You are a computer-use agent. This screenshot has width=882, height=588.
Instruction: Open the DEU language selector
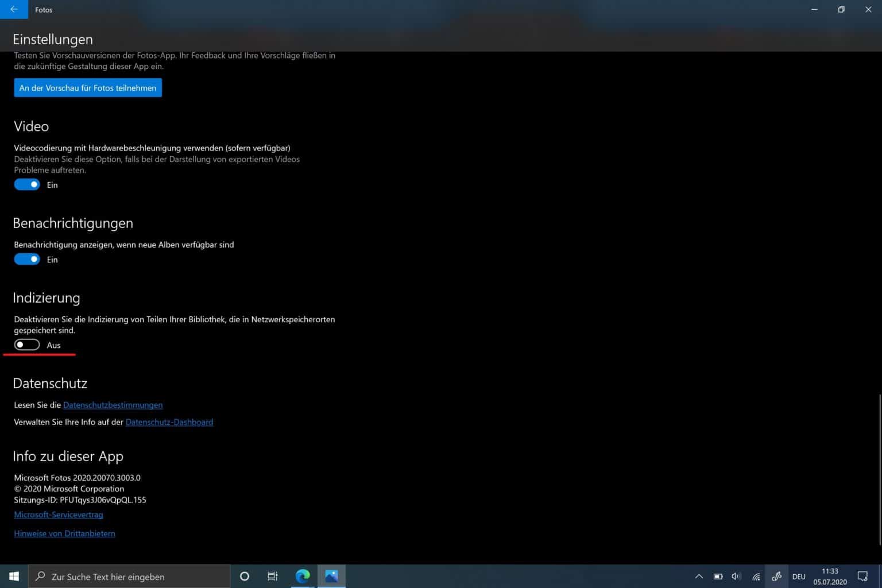click(x=799, y=577)
